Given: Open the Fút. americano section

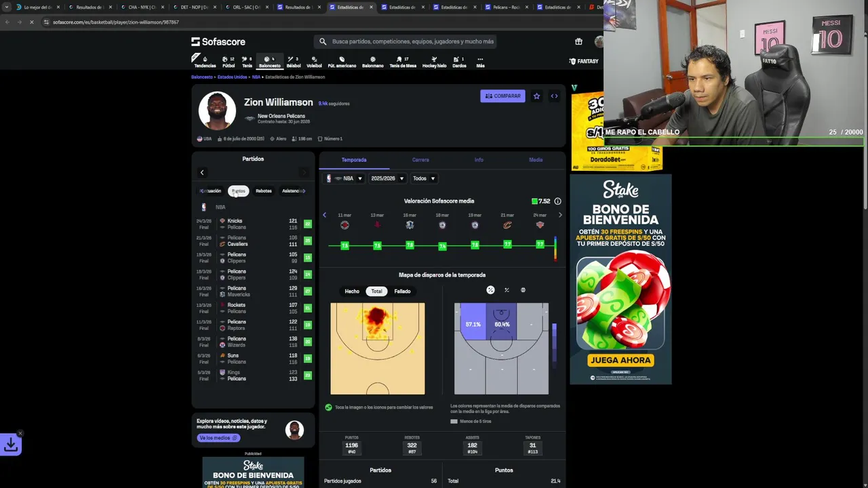Looking at the screenshot, I should (x=342, y=62).
